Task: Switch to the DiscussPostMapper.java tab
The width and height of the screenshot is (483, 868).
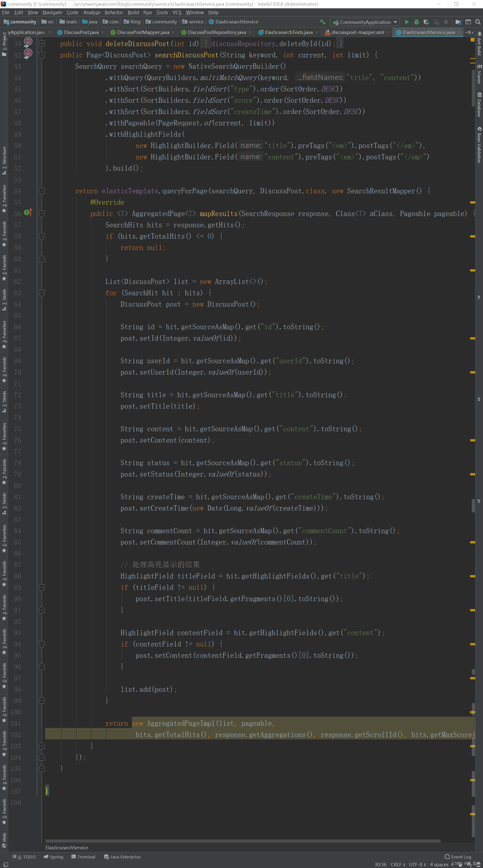Action: pyautogui.click(x=143, y=32)
